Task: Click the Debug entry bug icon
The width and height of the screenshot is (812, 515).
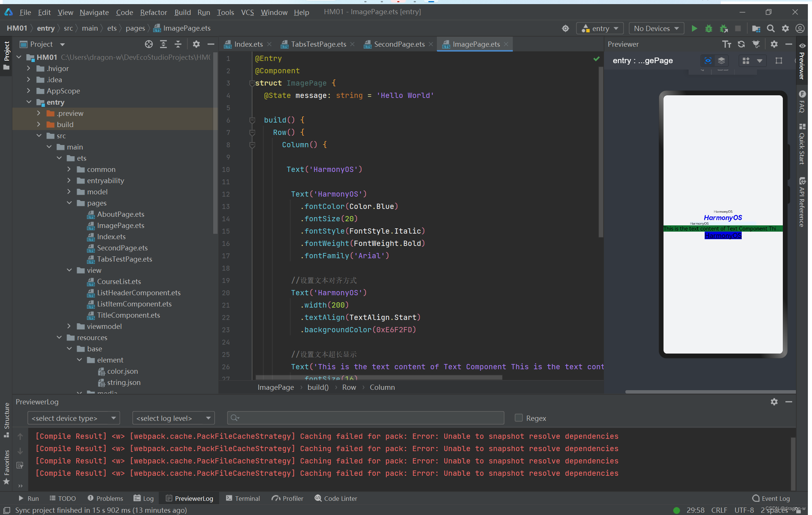Action: 708,28
